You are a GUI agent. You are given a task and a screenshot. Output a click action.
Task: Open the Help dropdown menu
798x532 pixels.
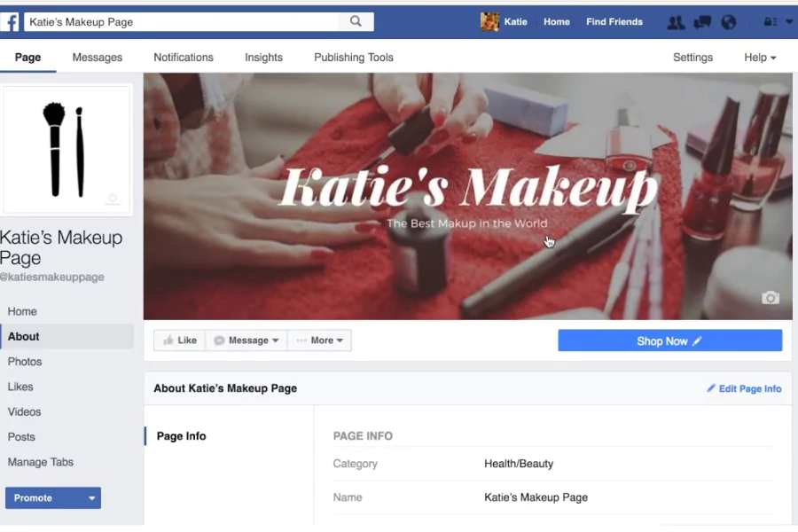(x=760, y=58)
